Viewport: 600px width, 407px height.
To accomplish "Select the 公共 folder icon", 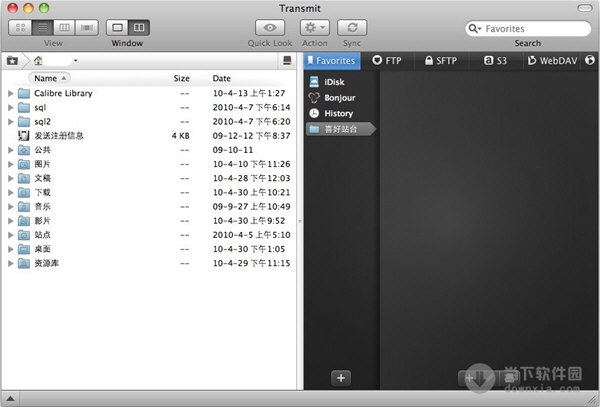I will pos(24,150).
